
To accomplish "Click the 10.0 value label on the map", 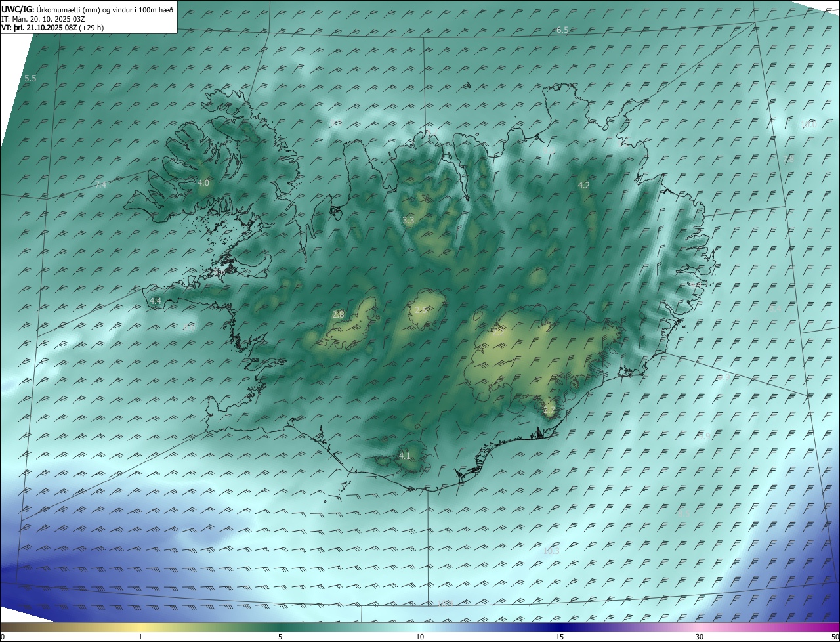I will pos(808,125).
